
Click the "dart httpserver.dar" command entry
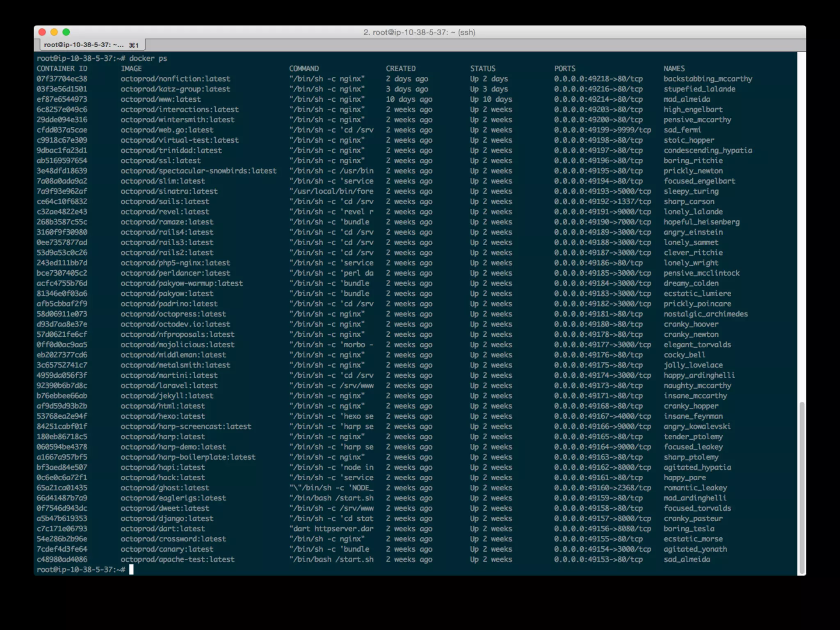[x=331, y=529]
